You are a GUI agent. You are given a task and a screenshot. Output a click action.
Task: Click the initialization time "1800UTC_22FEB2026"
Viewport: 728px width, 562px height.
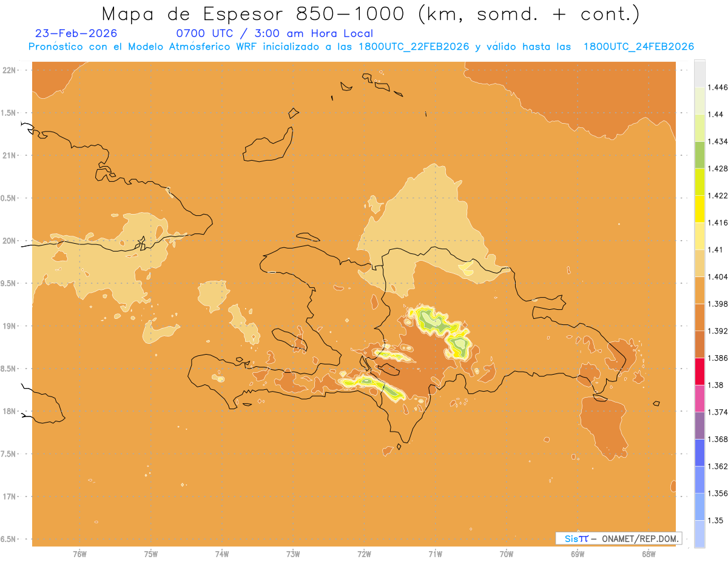tap(414, 47)
